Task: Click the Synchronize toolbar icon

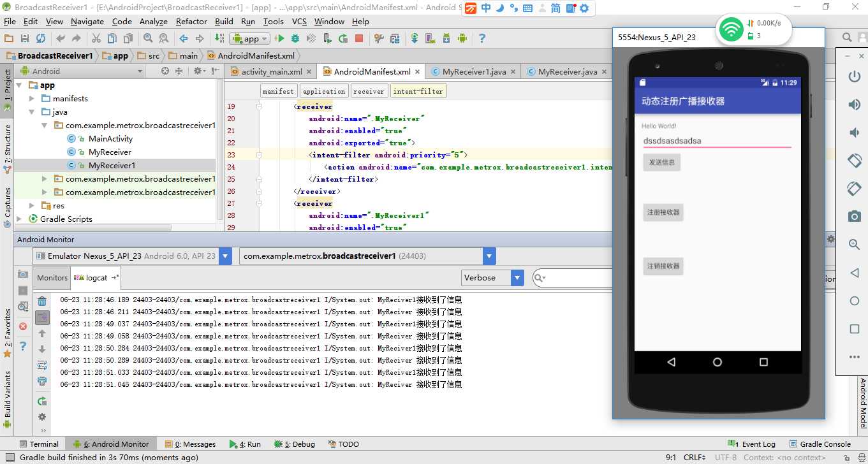Action: point(41,38)
